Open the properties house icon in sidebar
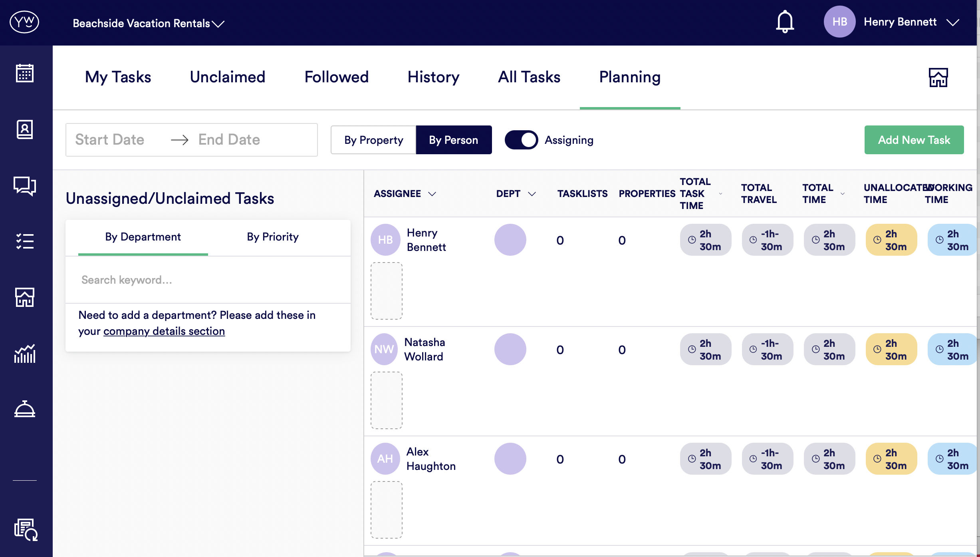 coord(25,297)
